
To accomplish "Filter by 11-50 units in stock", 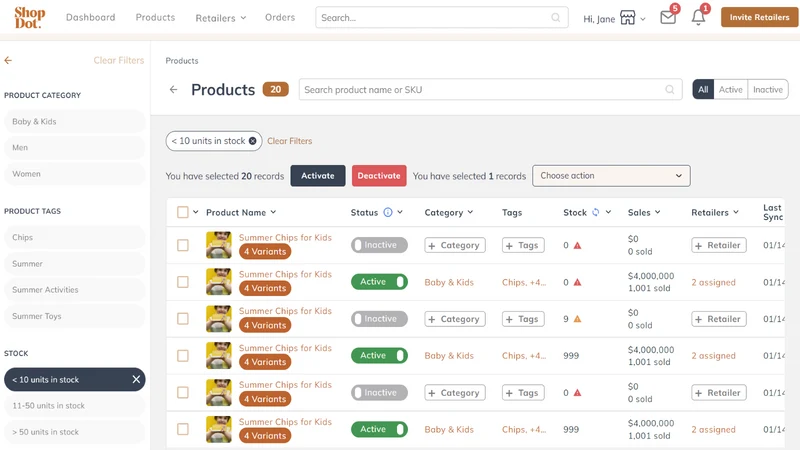I will (x=74, y=406).
